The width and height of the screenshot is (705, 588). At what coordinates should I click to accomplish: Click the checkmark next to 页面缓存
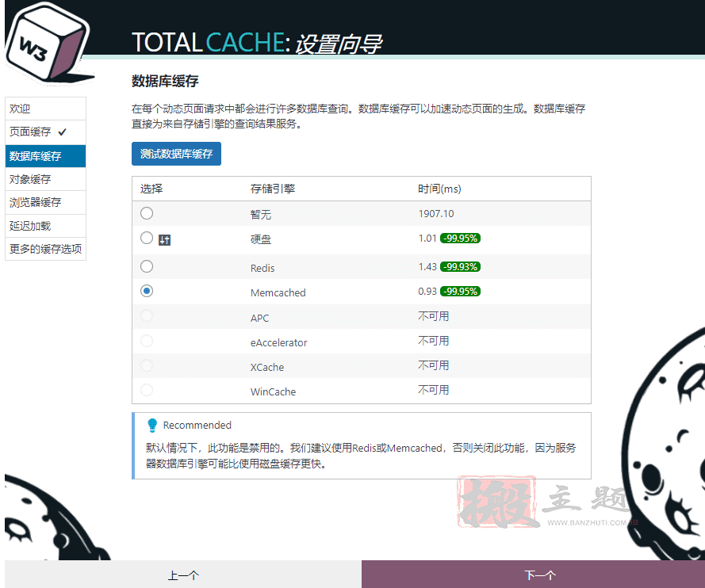tap(62, 132)
